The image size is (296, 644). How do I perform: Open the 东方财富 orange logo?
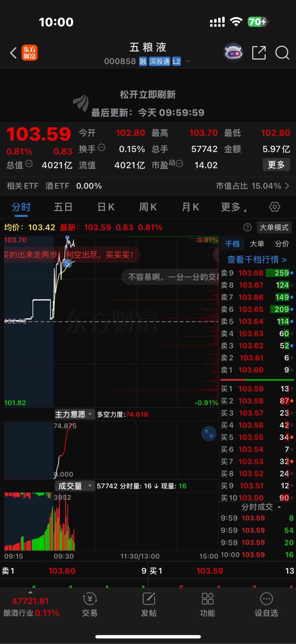(30, 53)
